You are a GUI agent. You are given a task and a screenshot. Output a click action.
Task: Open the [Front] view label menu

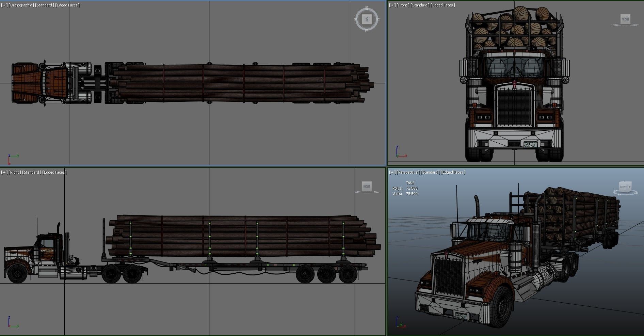(403, 5)
